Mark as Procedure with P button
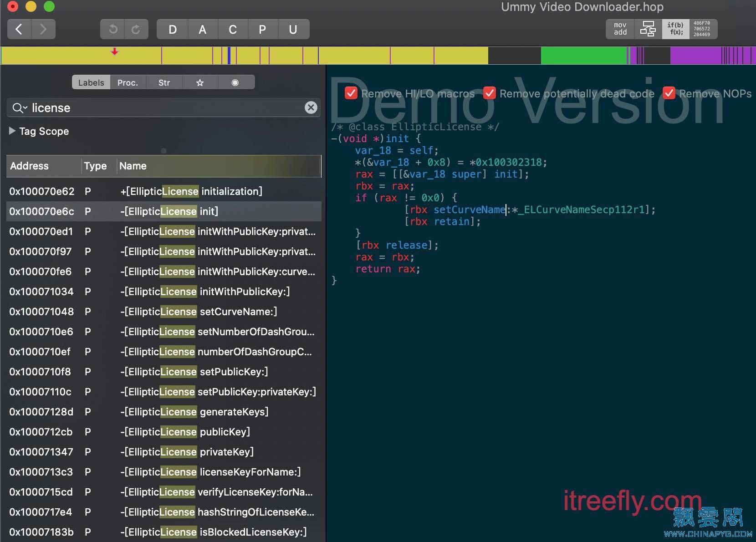This screenshot has height=542, width=756. [x=262, y=29]
